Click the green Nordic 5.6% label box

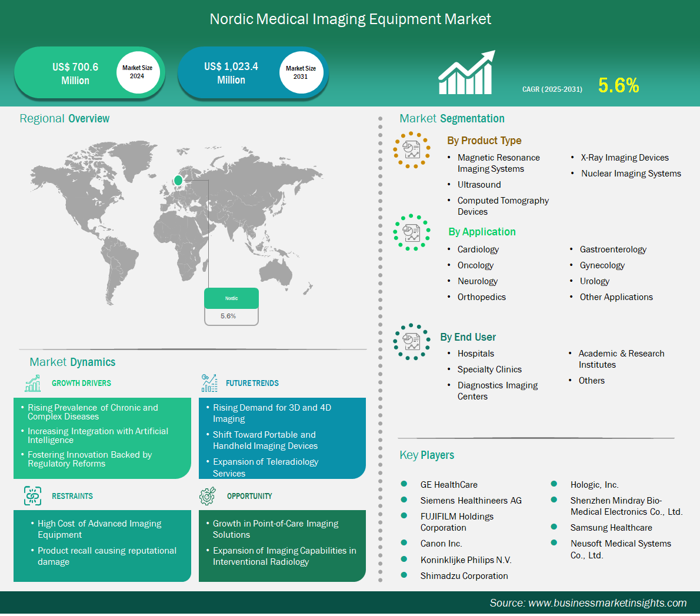pos(231,299)
